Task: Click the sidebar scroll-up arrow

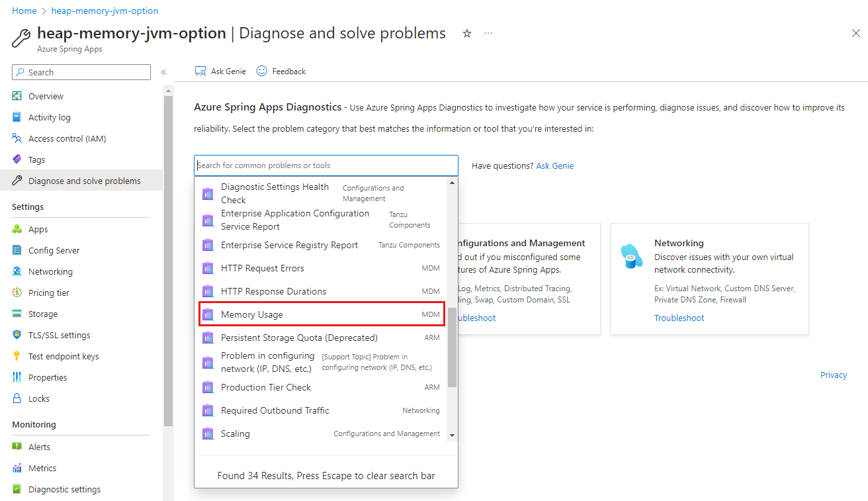Action: pos(169,91)
